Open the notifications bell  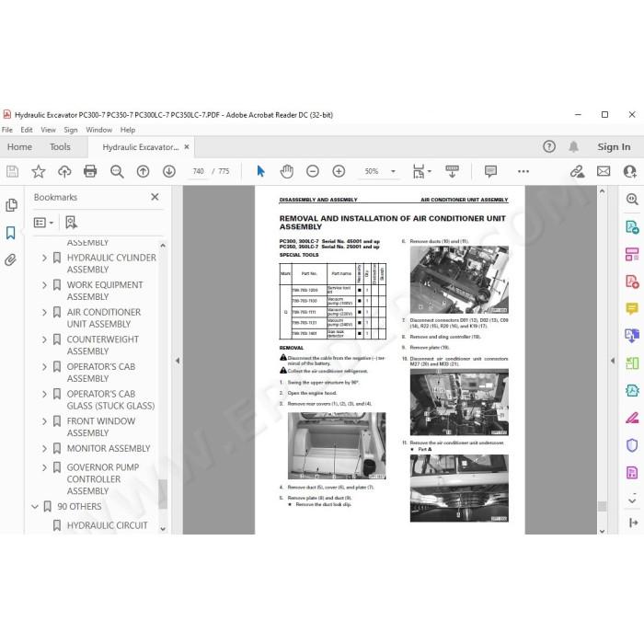pos(574,146)
